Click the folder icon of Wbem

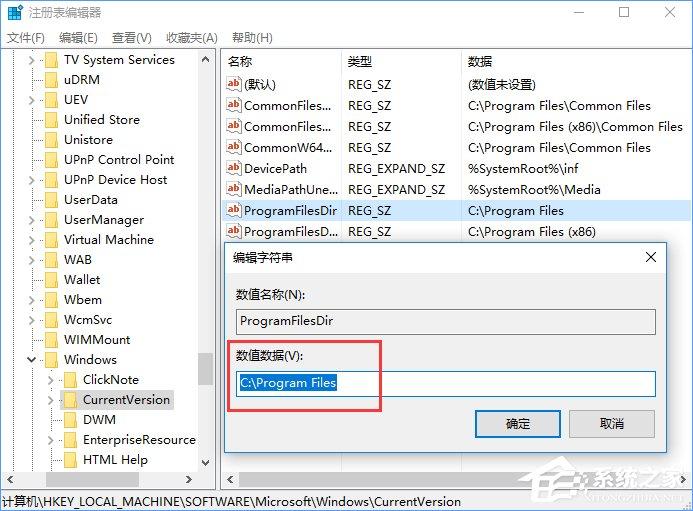pyautogui.click(x=51, y=300)
